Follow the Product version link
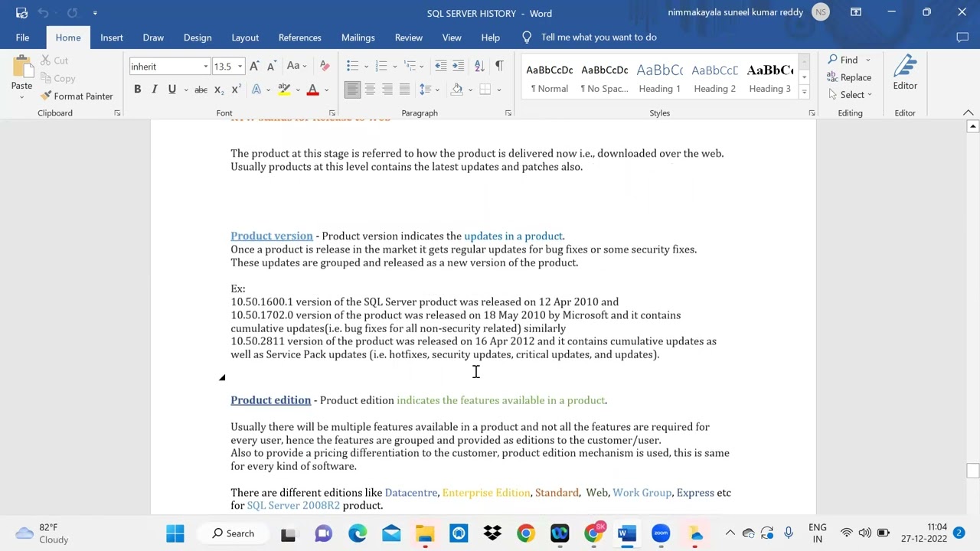Viewport: 980px width, 551px height. point(272,236)
